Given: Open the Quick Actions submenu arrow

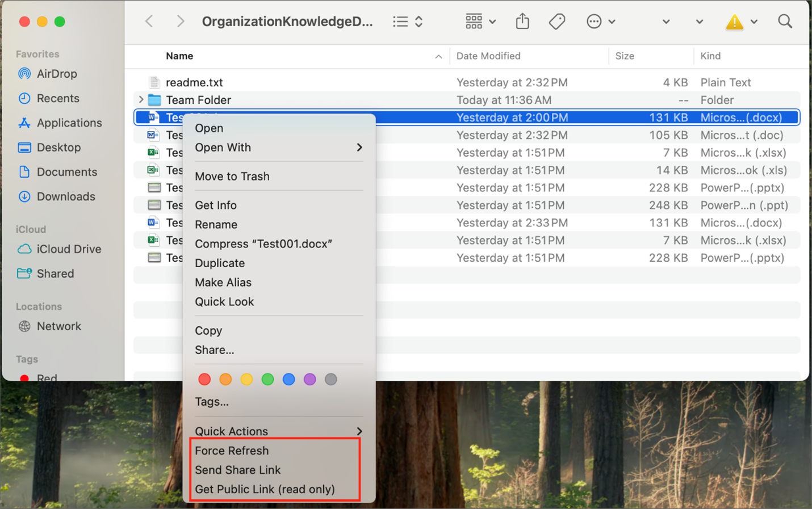Looking at the screenshot, I should [x=359, y=431].
